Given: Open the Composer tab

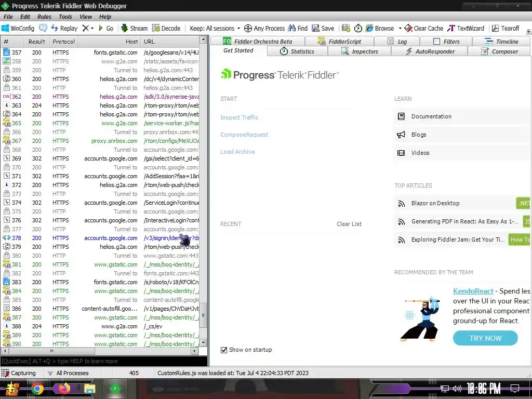Looking at the screenshot, I should tap(499, 51).
